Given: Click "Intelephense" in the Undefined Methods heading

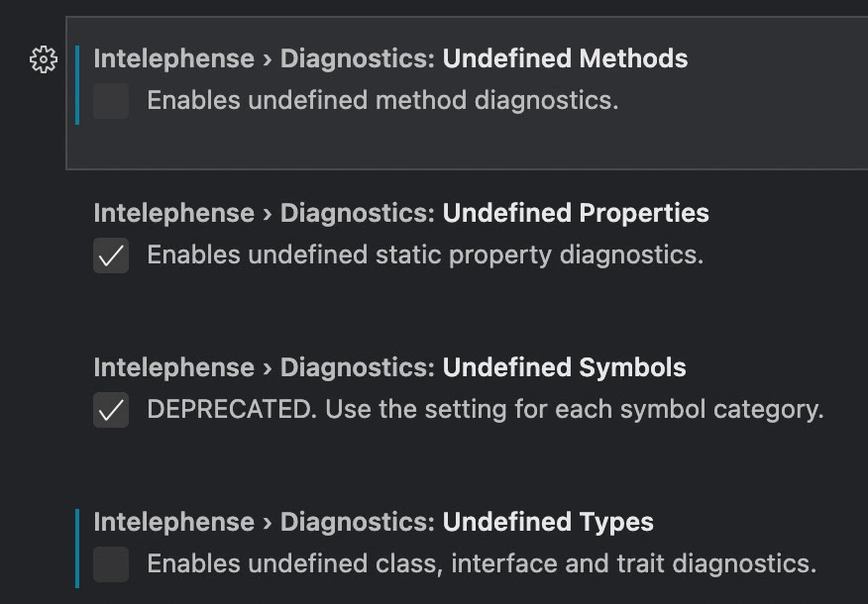Looking at the screenshot, I should click(173, 59).
